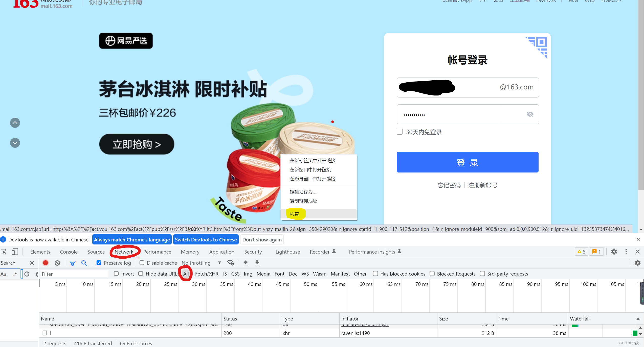This screenshot has height=347, width=644.
Task: Open the network requests filter (funnel icon)
Action: pyautogui.click(x=73, y=263)
